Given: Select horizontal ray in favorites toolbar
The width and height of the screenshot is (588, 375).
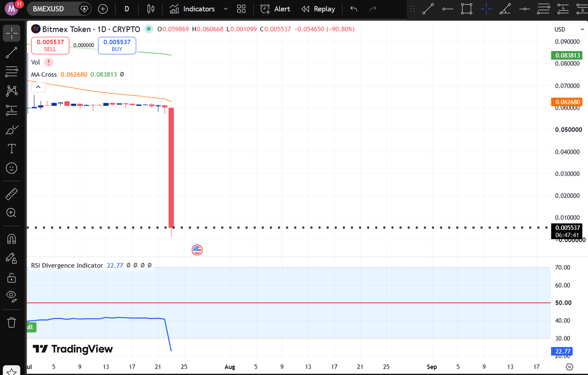Looking at the screenshot, I should pyautogui.click(x=447, y=9).
